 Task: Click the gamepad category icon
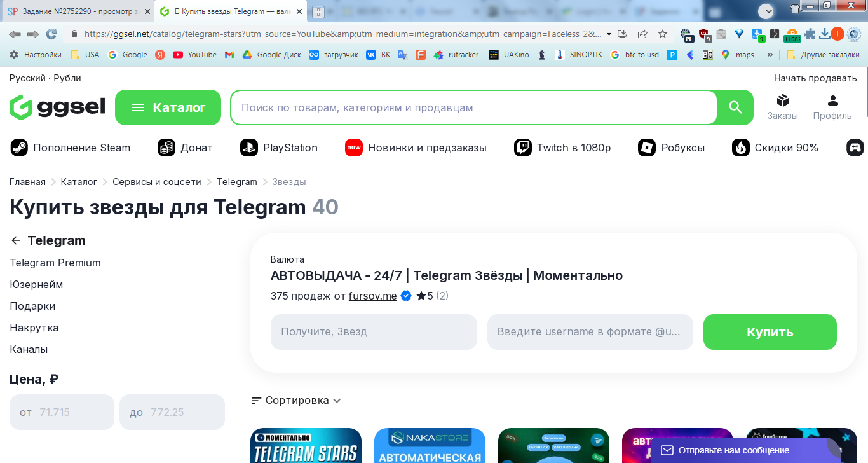pos(855,148)
